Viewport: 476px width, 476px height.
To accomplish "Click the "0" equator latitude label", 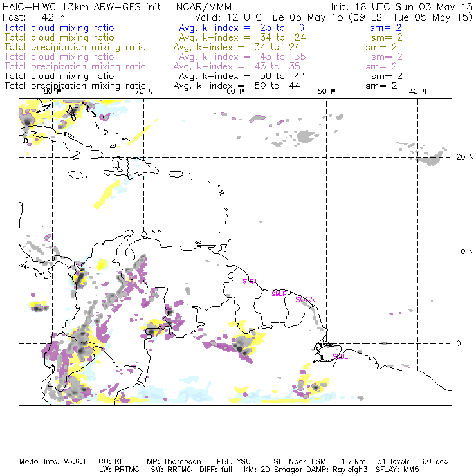I will click(x=459, y=343).
